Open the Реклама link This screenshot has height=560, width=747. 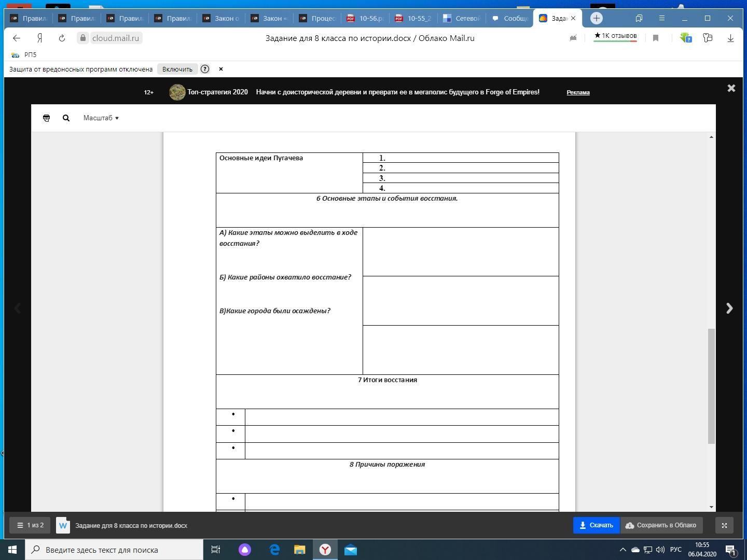[578, 92]
